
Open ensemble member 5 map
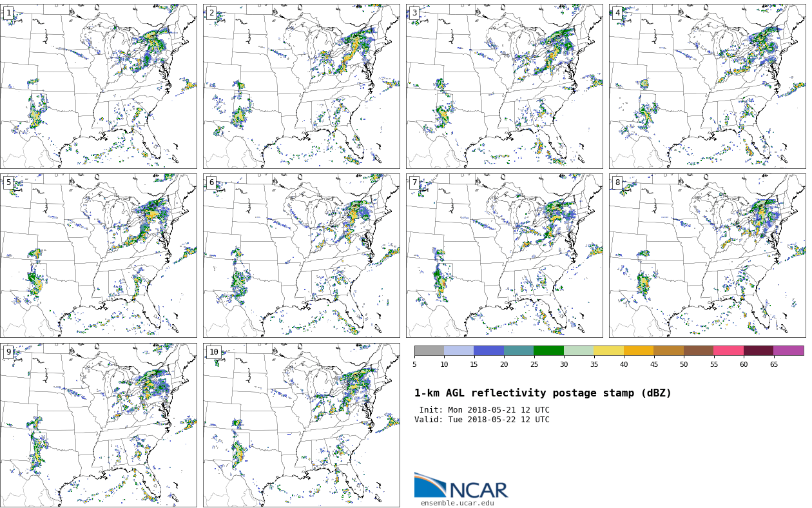click(98, 255)
